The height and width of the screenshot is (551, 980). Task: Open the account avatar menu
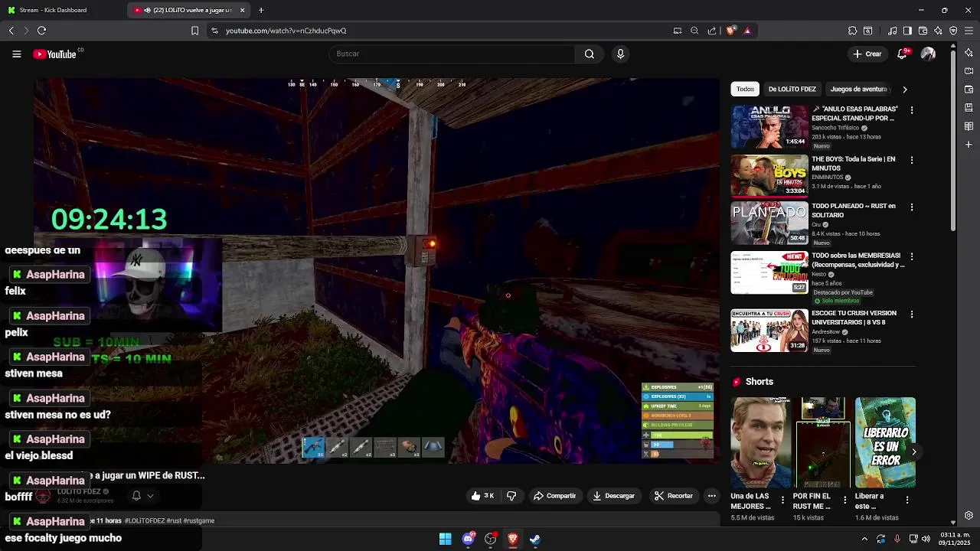point(928,54)
